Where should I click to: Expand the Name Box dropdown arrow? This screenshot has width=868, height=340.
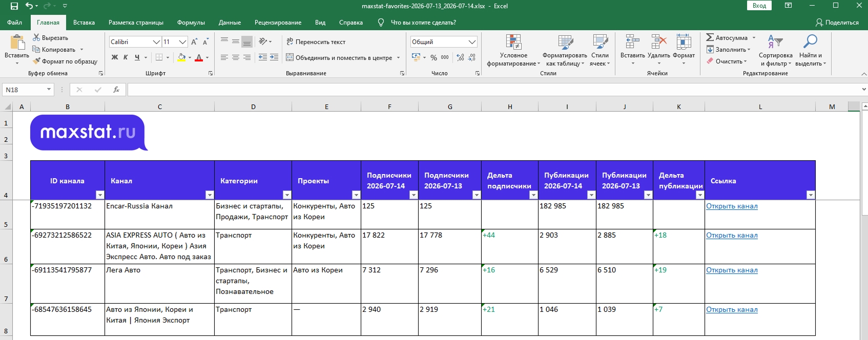[49, 90]
